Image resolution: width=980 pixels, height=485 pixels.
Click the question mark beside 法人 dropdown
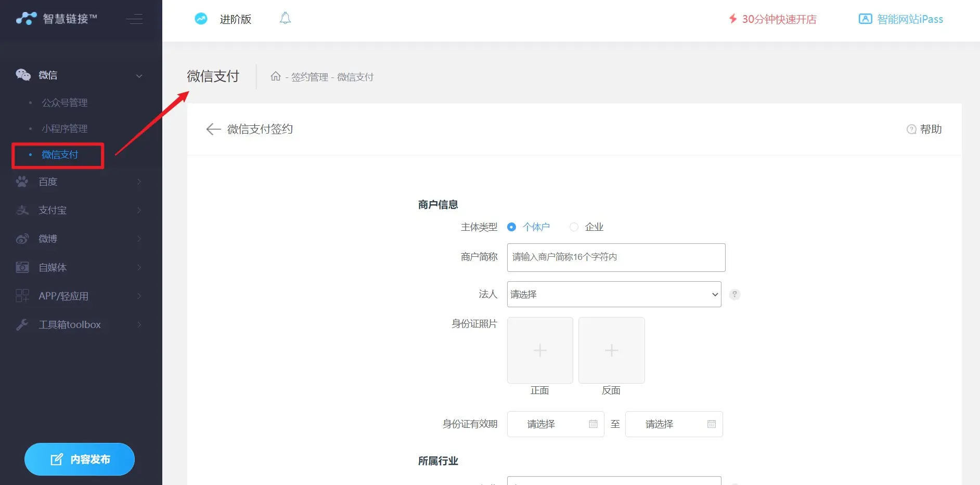[x=734, y=295]
